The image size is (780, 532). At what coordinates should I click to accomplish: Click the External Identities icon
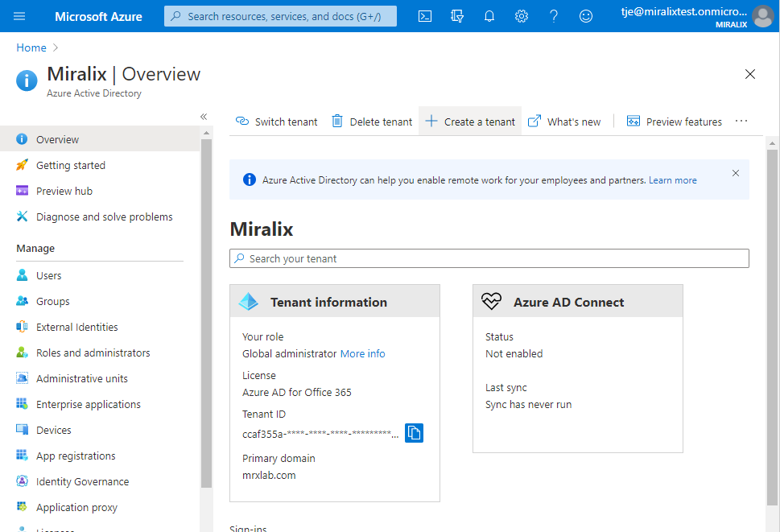coord(22,327)
